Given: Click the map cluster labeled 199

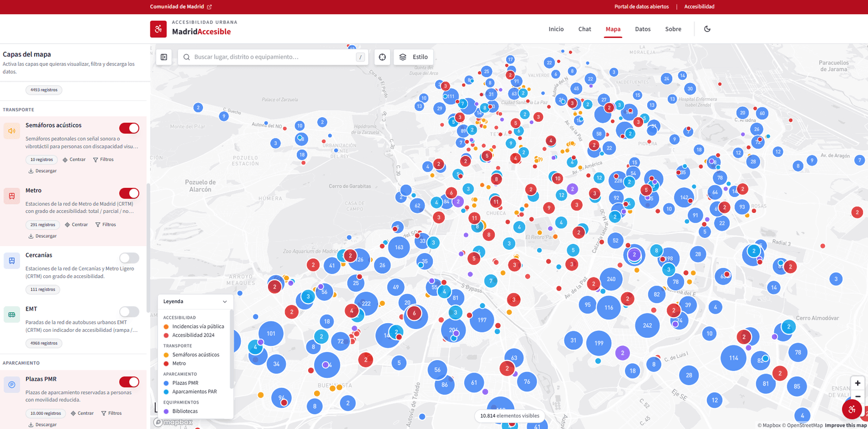Looking at the screenshot, I should click(599, 343).
